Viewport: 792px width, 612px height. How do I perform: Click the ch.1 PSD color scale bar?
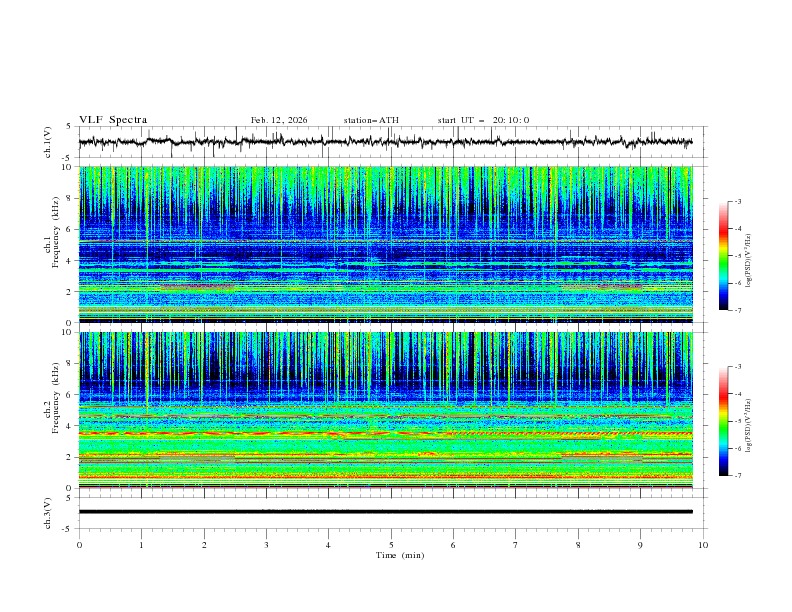pyautogui.click(x=723, y=256)
